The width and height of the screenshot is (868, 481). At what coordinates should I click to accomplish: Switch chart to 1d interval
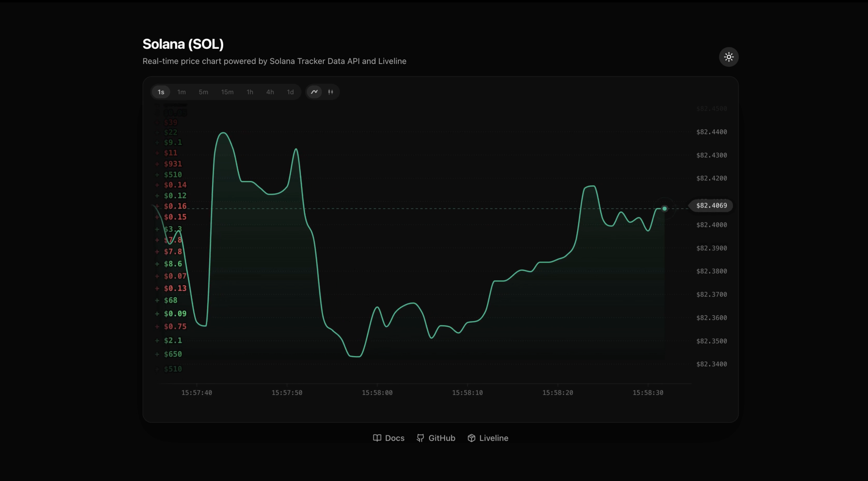[x=290, y=92]
